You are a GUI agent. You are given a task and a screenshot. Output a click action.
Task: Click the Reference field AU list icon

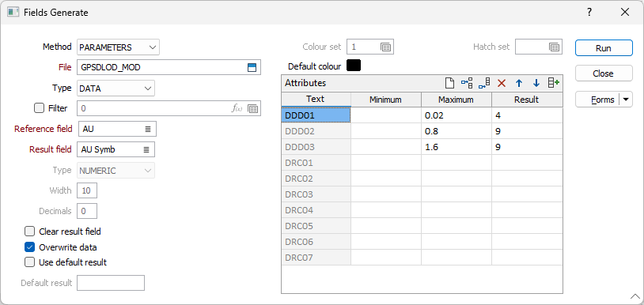147,129
